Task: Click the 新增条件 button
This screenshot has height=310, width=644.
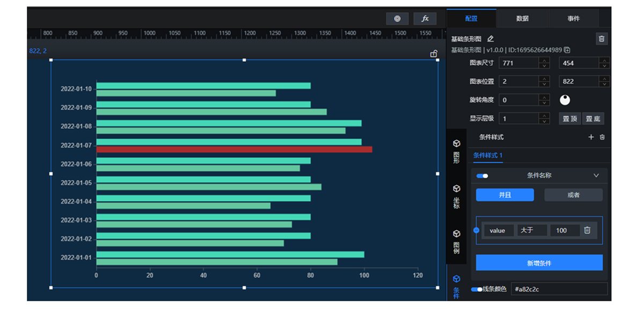Action: [x=539, y=263]
